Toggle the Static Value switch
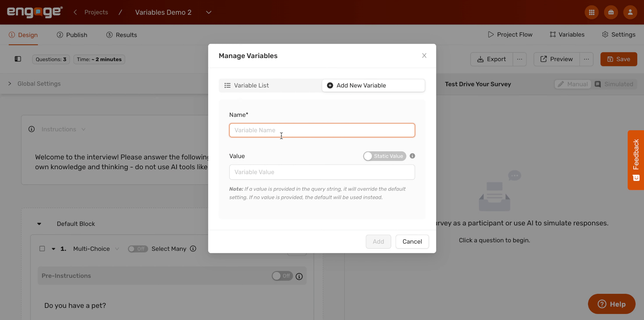The width and height of the screenshot is (644, 320). [385, 156]
